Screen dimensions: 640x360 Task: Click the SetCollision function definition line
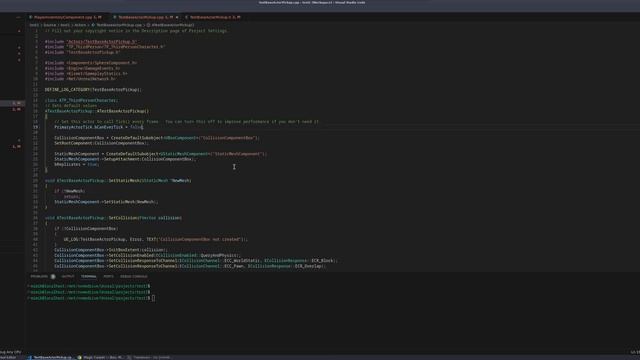tap(113, 218)
